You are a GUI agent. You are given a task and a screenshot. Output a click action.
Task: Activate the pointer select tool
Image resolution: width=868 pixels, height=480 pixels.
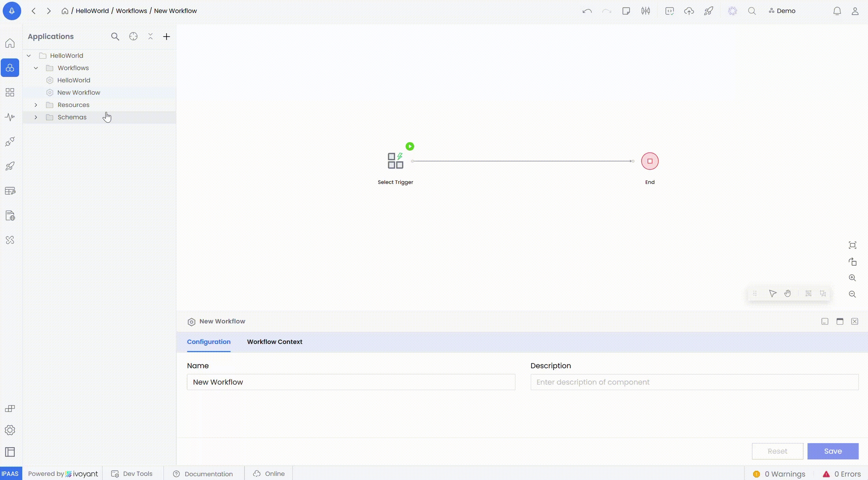pyautogui.click(x=773, y=294)
